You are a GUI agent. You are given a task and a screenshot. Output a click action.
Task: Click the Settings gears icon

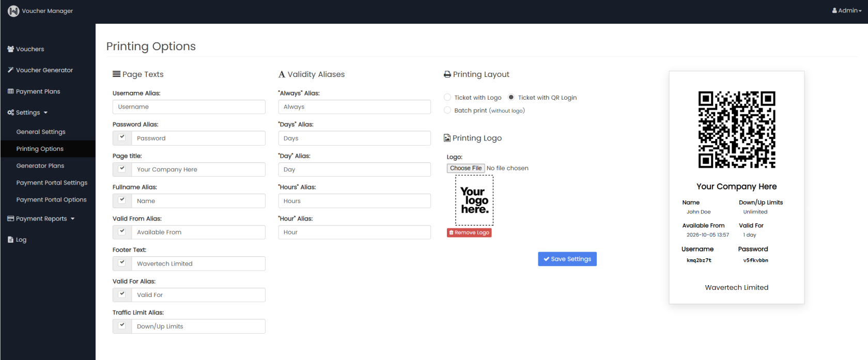[x=10, y=113]
